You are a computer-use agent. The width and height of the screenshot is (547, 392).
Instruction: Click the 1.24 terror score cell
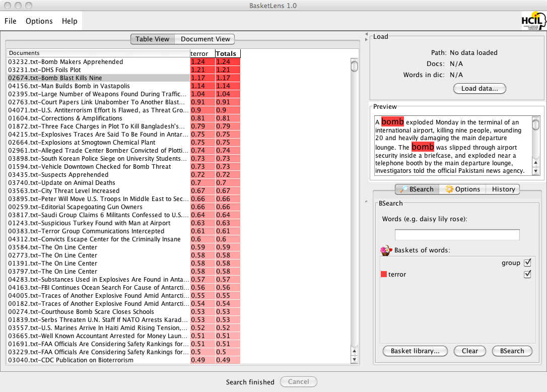coord(202,62)
